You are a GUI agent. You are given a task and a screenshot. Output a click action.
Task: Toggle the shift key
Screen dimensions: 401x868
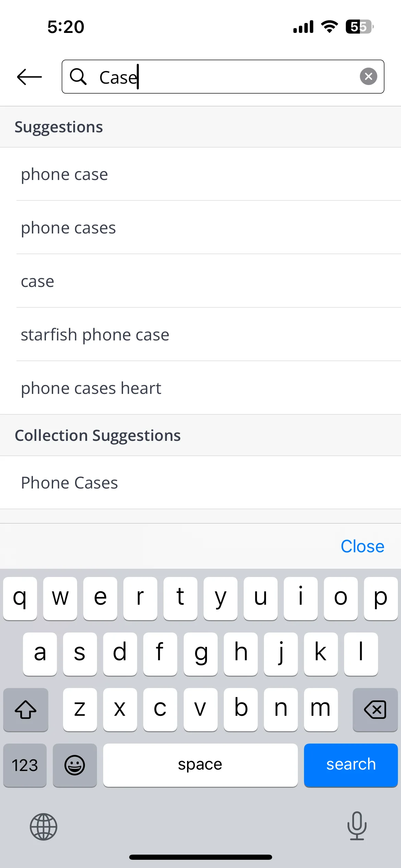26,710
